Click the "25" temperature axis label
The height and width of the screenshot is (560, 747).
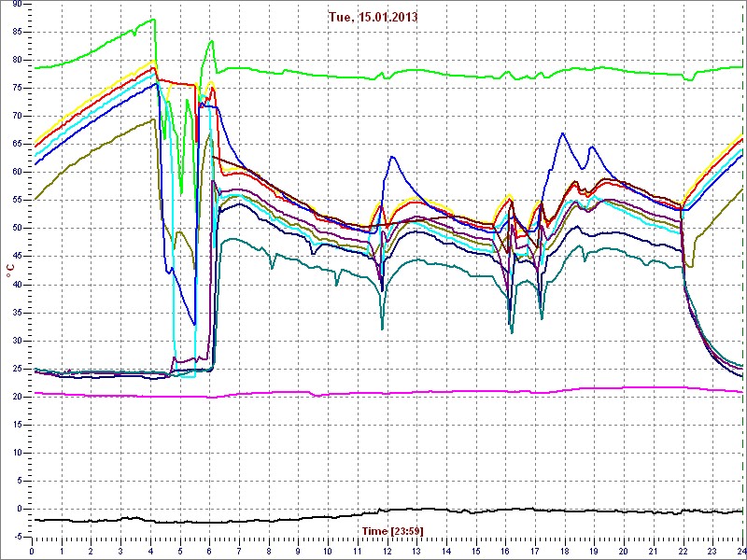point(17,369)
